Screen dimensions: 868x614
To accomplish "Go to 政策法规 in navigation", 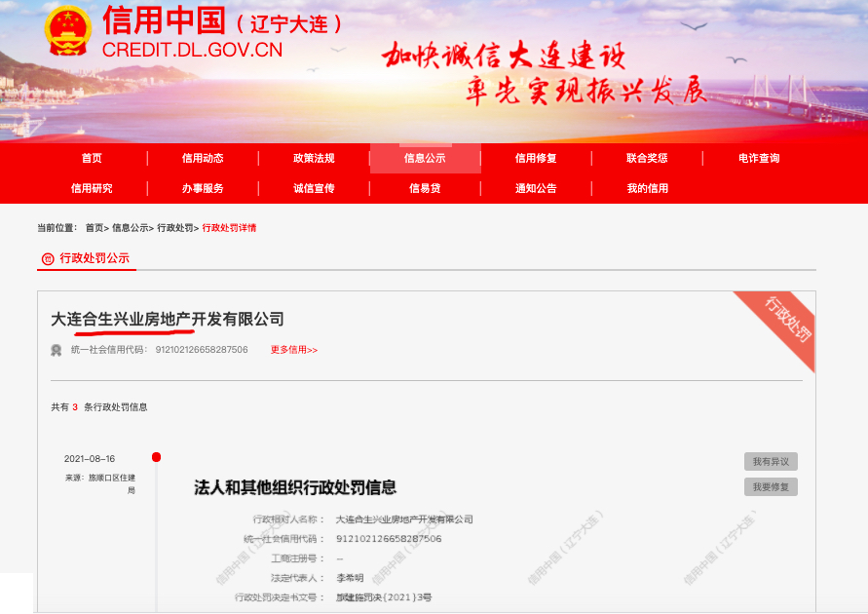I will tap(314, 158).
